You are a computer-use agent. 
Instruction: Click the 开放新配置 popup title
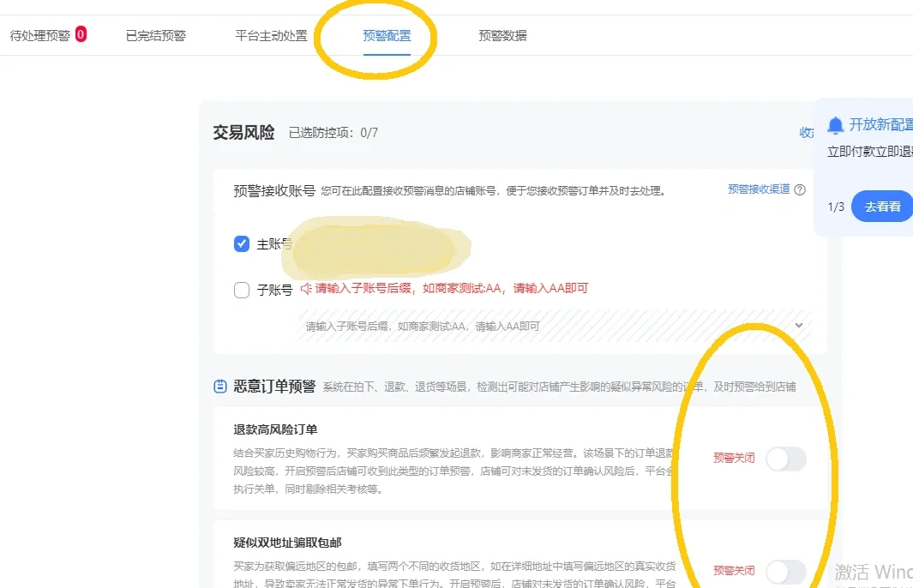pyautogui.click(x=880, y=124)
